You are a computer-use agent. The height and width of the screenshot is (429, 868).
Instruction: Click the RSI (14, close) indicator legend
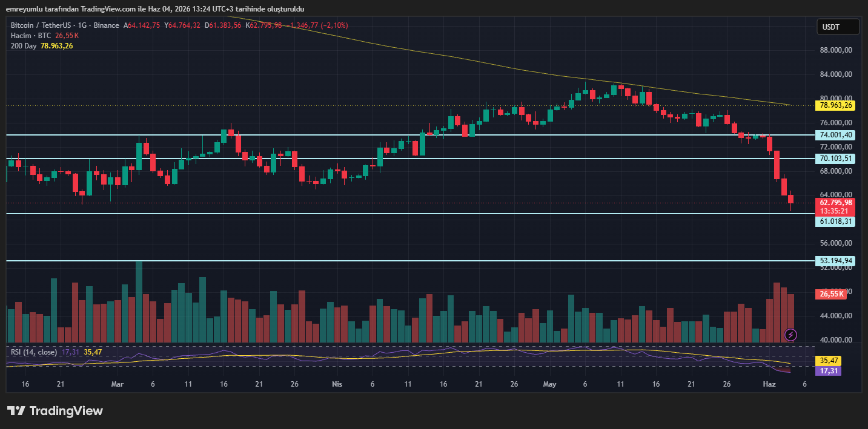(x=34, y=352)
